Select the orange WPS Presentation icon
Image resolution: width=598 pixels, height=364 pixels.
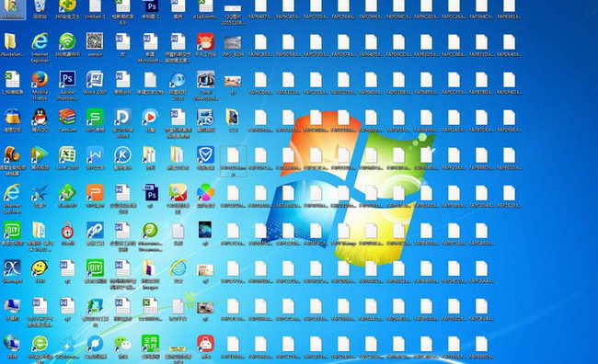(x=95, y=192)
